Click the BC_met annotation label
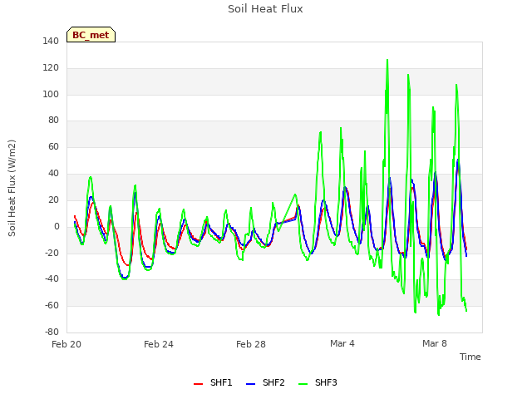This screenshot has height=399, width=532. click(x=91, y=35)
